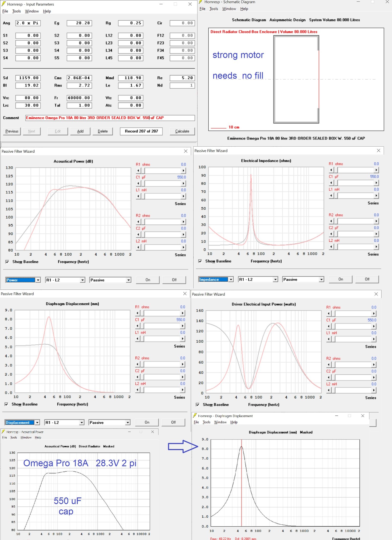Open Window menu in Input Parameters window
The height and width of the screenshot is (540, 392).
[32, 11]
